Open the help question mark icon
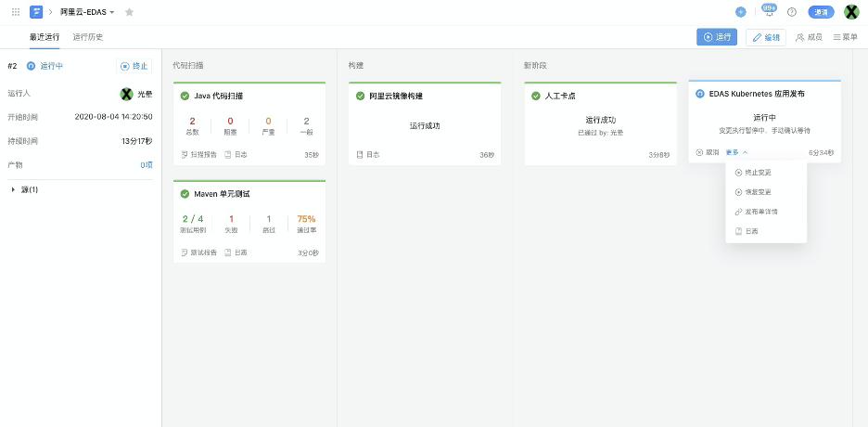The image size is (868, 427). [792, 12]
